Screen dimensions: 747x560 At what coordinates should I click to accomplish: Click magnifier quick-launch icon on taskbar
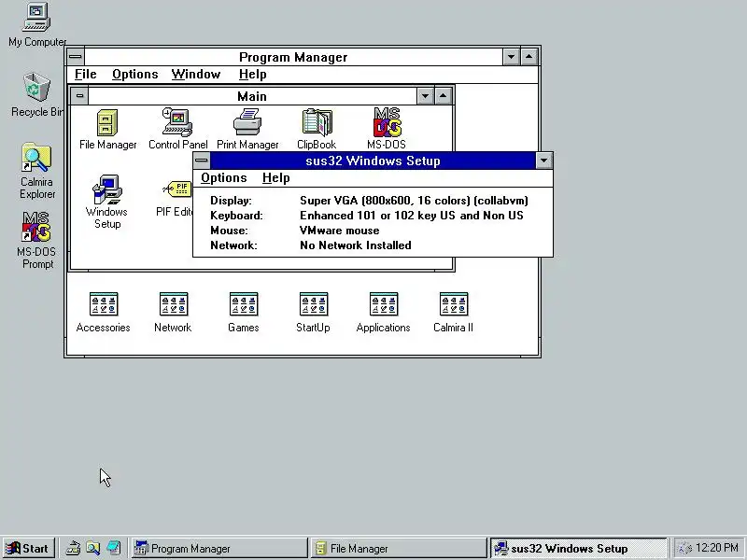(x=92, y=548)
